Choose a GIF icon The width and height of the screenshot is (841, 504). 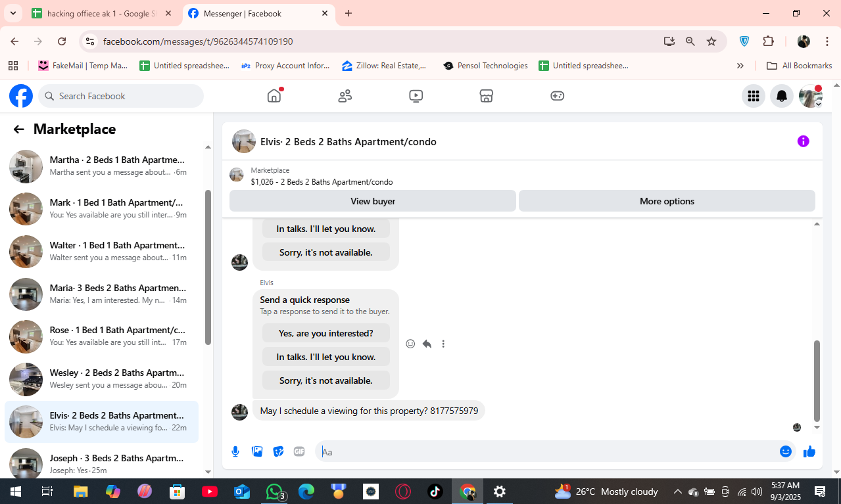coord(299,451)
